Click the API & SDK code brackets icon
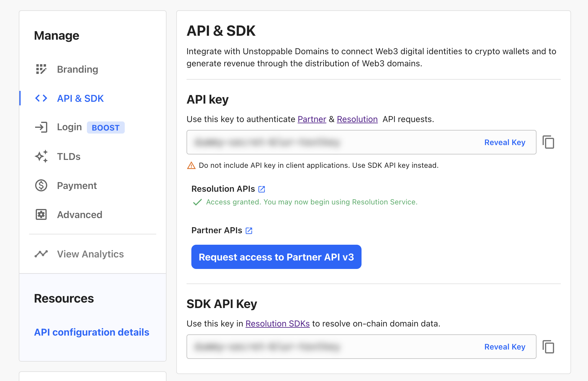This screenshot has width=588, height=381. tap(41, 98)
